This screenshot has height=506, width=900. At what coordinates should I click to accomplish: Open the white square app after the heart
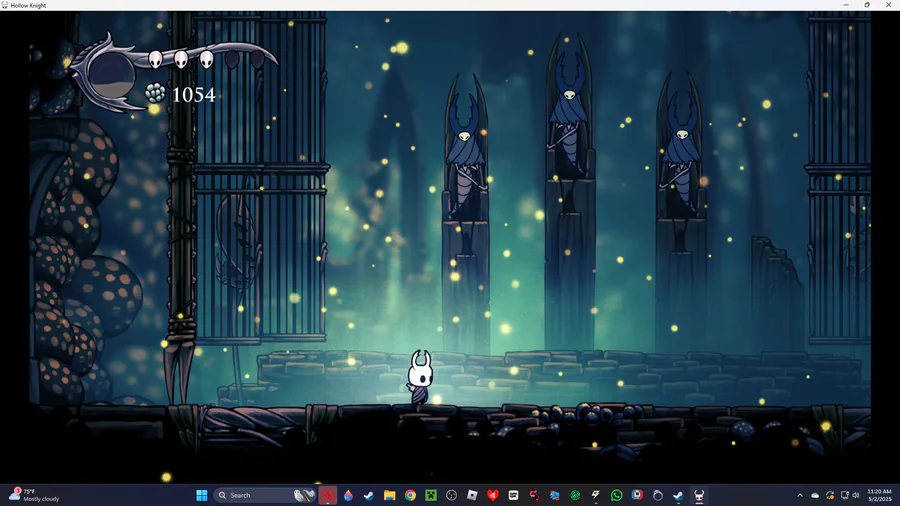click(x=514, y=495)
